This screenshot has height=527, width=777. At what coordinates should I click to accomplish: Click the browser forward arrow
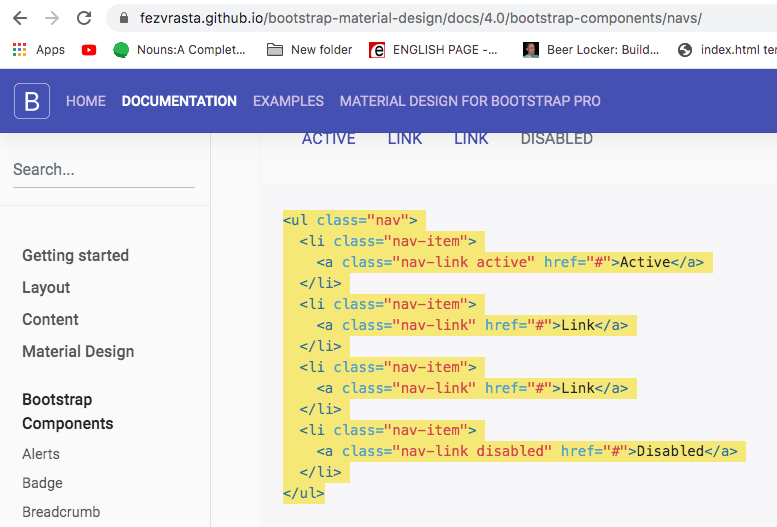pos(52,18)
